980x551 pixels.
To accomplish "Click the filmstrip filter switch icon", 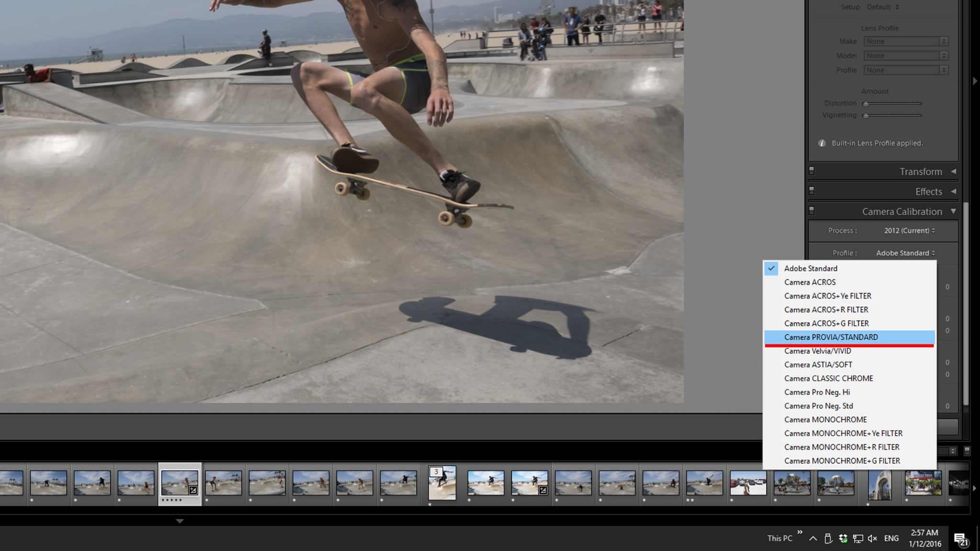I will point(967,451).
